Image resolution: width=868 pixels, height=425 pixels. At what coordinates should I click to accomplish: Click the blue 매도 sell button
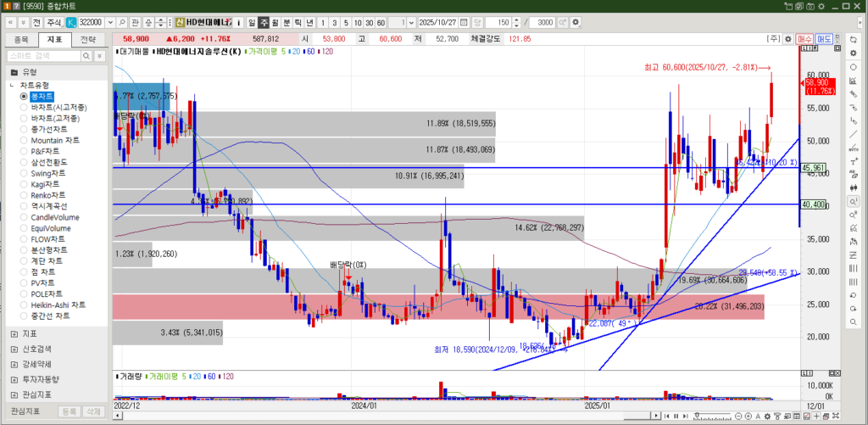pos(824,39)
